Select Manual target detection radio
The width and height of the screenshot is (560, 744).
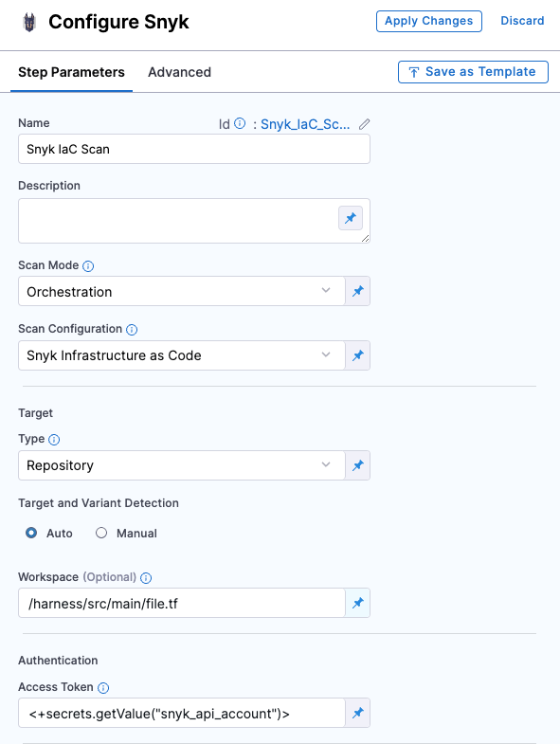coord(101,533)
